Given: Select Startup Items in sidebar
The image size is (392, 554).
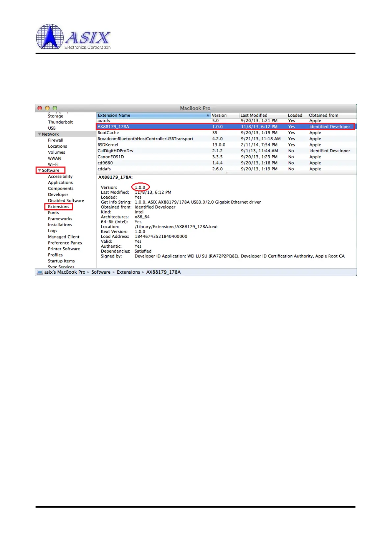Looking at the screenshot, I should (61, 261).
